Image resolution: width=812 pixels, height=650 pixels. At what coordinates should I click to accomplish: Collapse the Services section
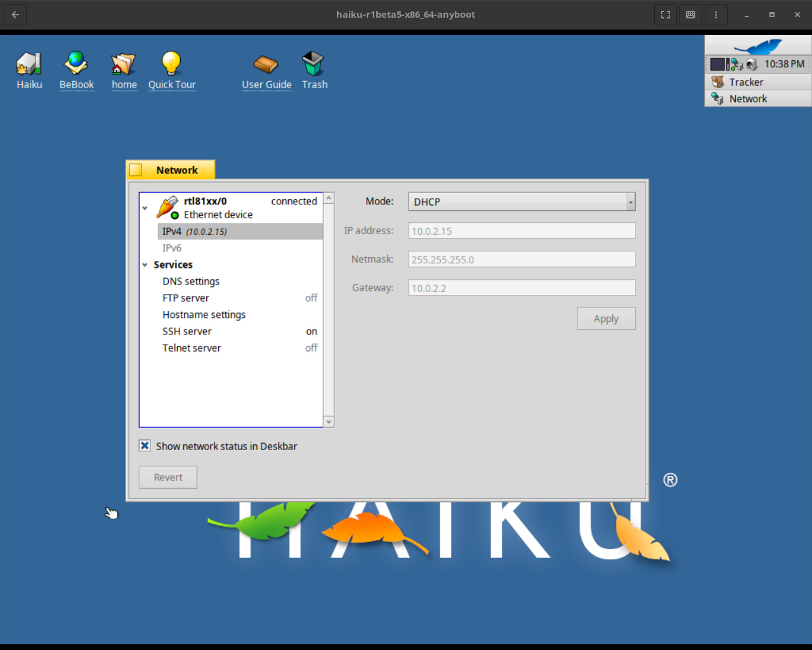(145, 265)
